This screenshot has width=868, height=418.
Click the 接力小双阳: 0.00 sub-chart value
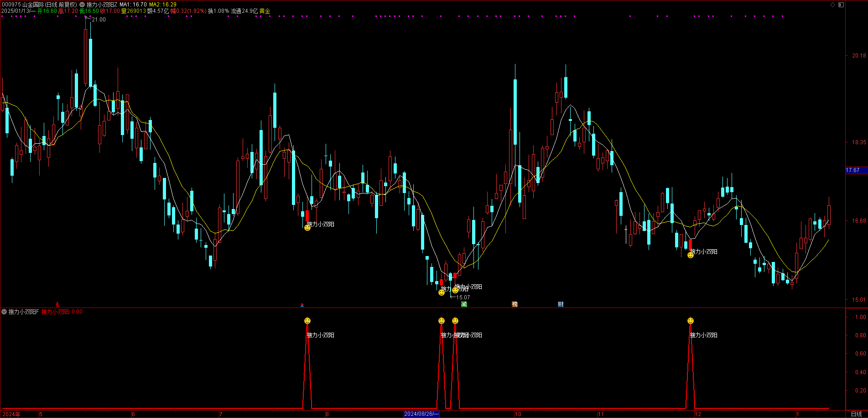tap(62, 312)
